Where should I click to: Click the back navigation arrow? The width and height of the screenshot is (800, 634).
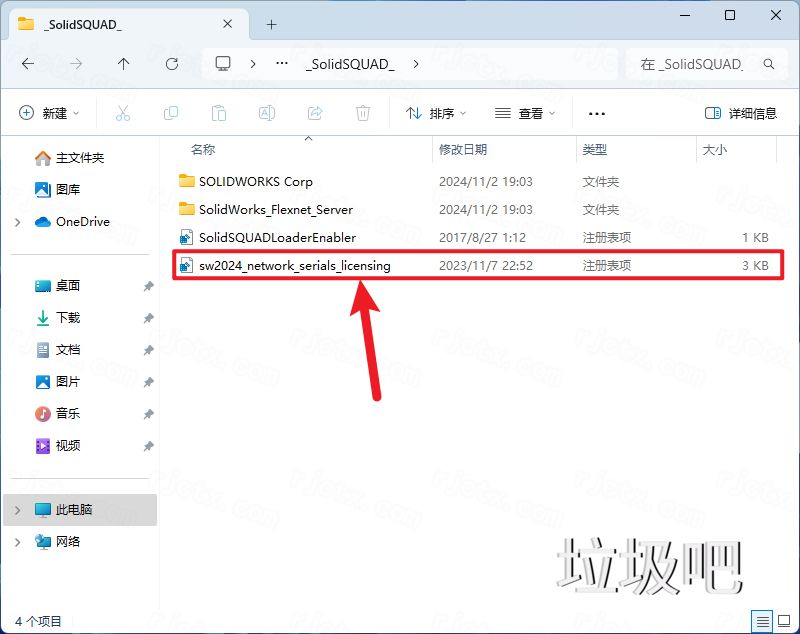tap(28, 63)
